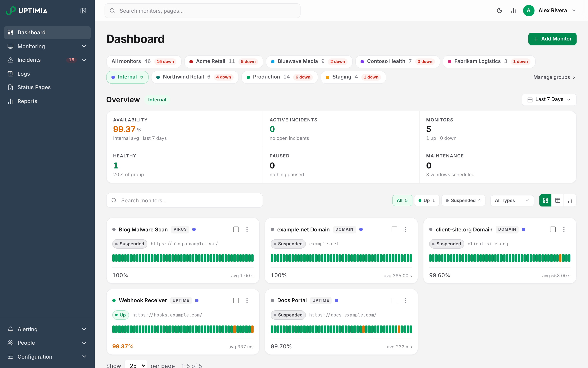Click the Search monitors filter field
Image resolution: width=588 pixels, height=368 pixels.
184,200
